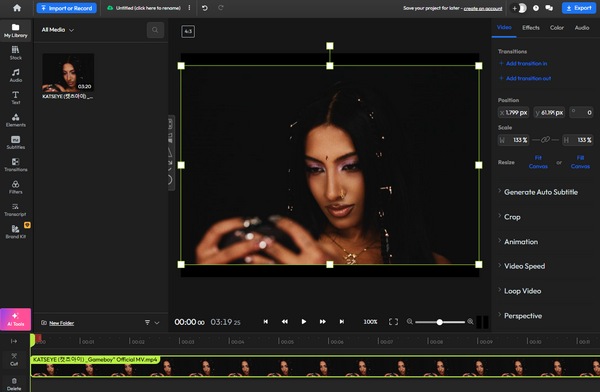Click Fill Canvas resize option

pyautogui.click(x=580, y=162)
